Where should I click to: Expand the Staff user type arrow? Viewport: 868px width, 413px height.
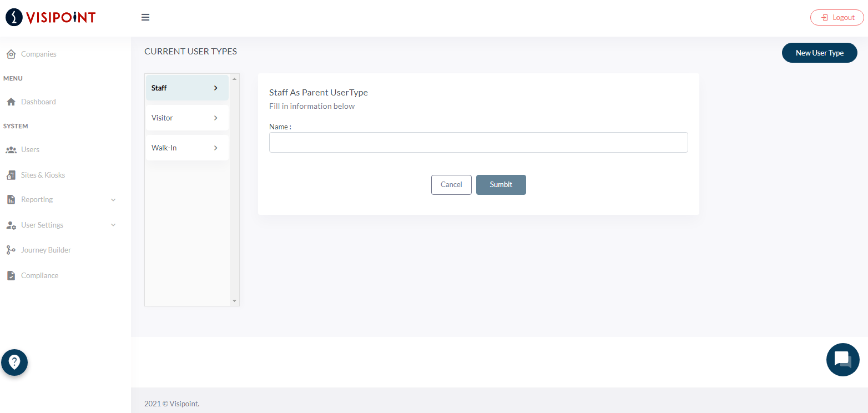pos(216,88)
